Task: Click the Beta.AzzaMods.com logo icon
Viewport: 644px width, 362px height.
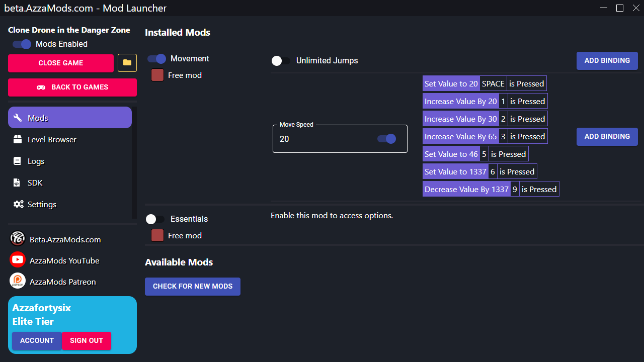Action: [x=18, y=238]
